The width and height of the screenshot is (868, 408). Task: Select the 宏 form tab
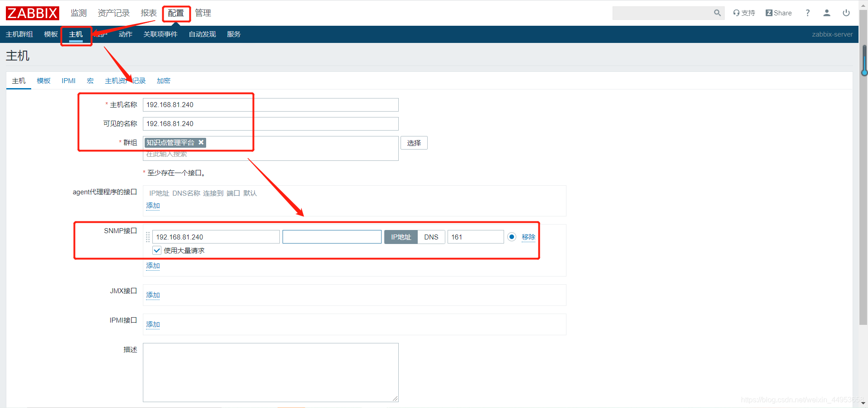tap(90, 81)
